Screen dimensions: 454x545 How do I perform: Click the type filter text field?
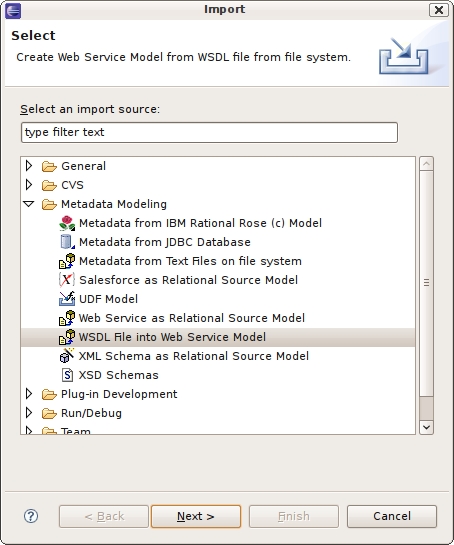[x=209, y=132]
